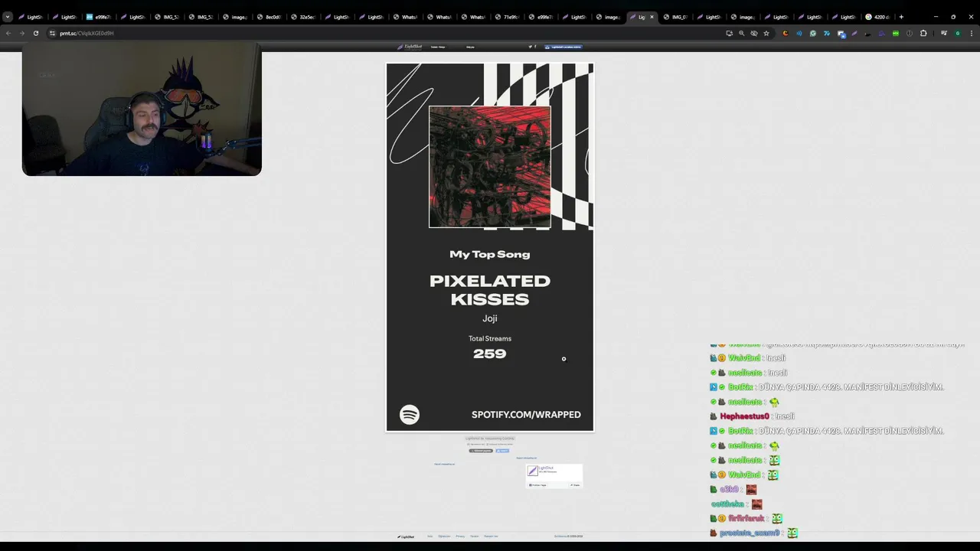Click the LightShot logo in page header

click(410, 47)
